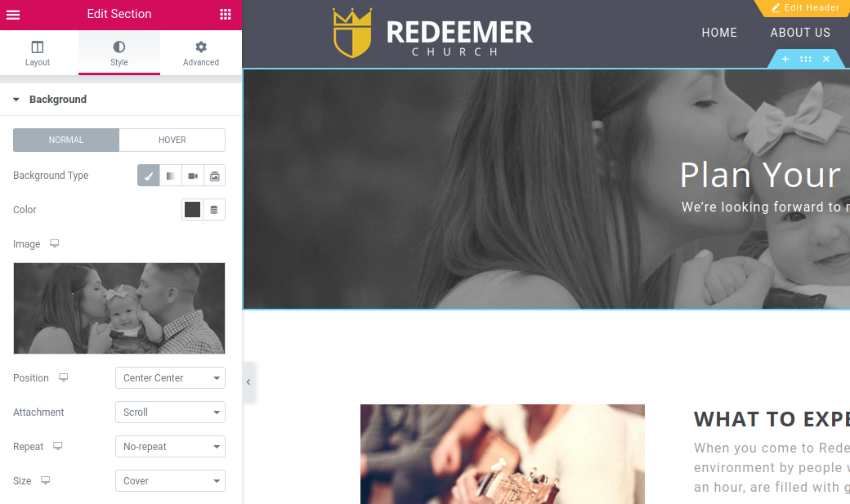Open the Size dropdown set to Cover
The image size is (850, 504).
coord(170,480)
